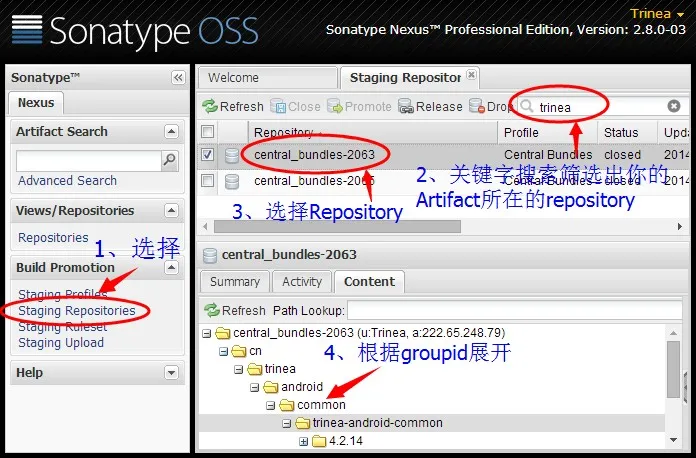Click the trinea filter search field

click(599, 107)
